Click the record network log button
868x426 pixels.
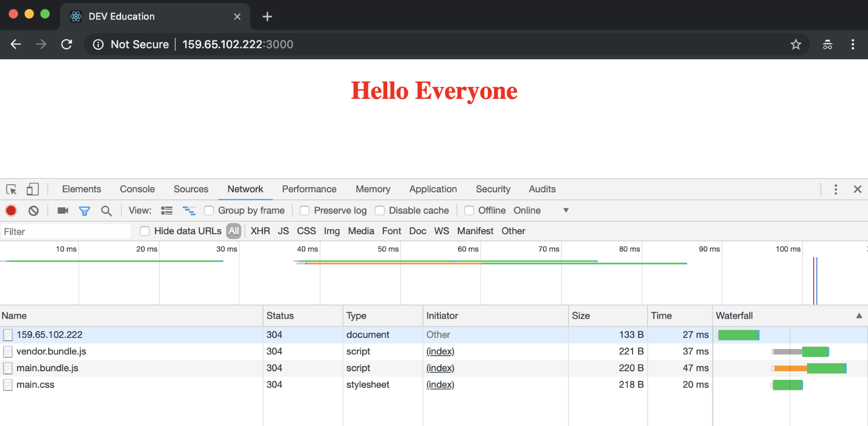pyautogui.click(x=11, y=211)
